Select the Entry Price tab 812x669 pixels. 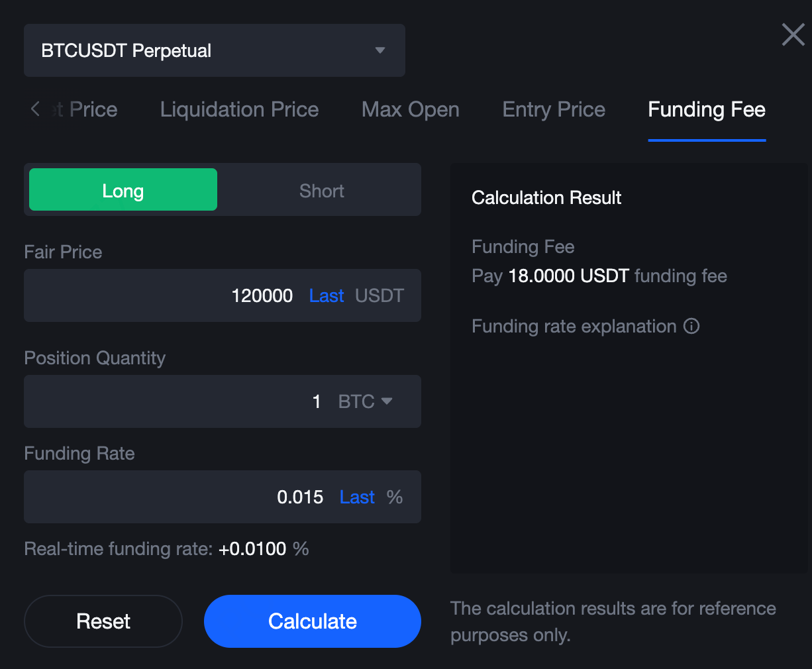554,109
